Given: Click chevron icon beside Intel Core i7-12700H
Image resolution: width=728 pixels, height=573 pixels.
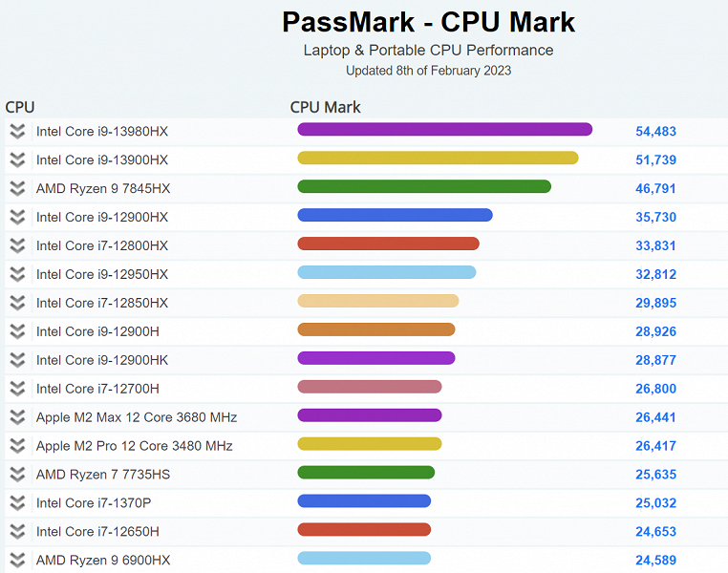Looking at the screenshot, I should tap(17, 389).
